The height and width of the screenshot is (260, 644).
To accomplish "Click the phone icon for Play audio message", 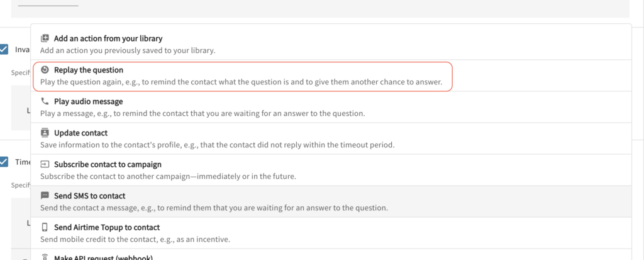I will pyautogui.click(x=45, y=101).
